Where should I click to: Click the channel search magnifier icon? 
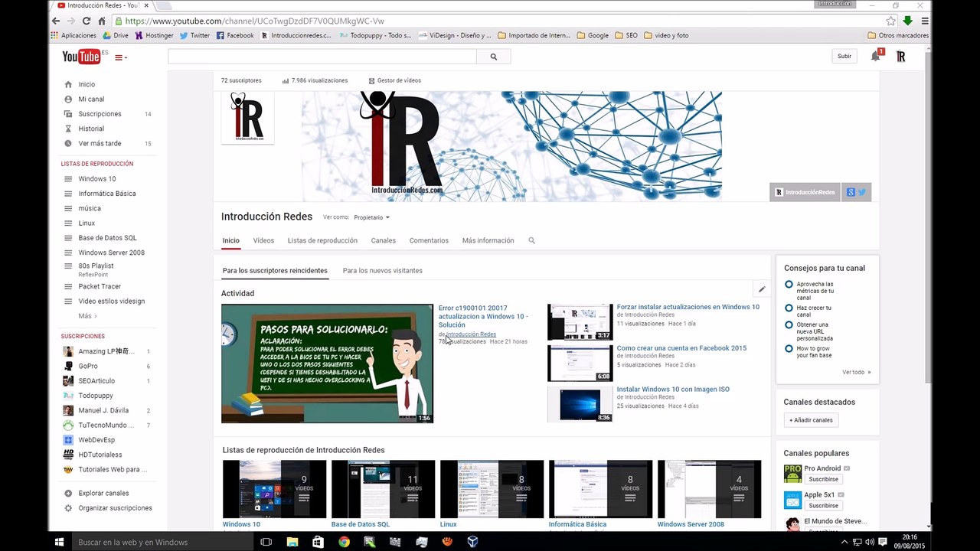531,240
